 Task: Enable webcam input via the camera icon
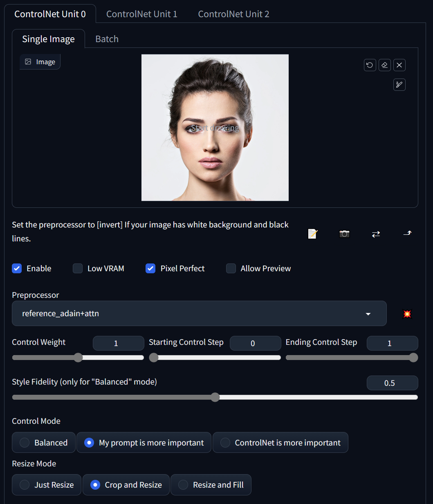pyautogui.click(x=344, y=234)
